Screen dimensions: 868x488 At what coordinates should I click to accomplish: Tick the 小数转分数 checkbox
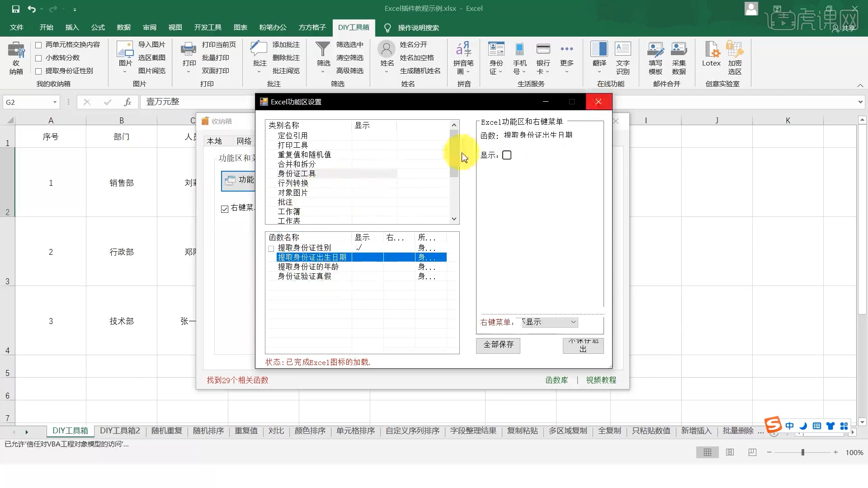click(38, 58)
